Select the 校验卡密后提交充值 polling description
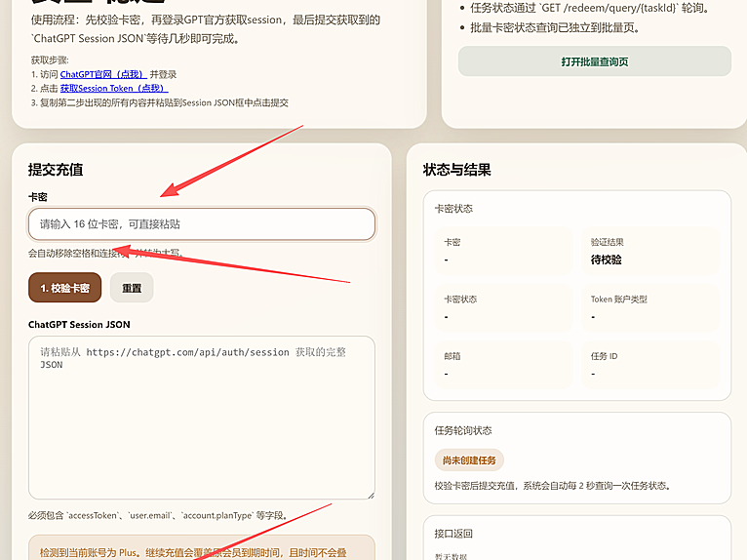The height and width of the screenshot is (560, 747). pyautogui.click(x=553, y=486)
